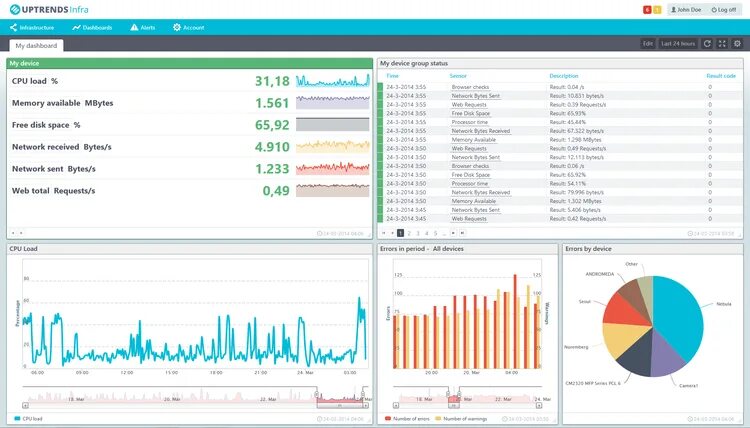Screen dimensions: 750x428
Task: Go to first page in device status pager
Action: [383, 233]
